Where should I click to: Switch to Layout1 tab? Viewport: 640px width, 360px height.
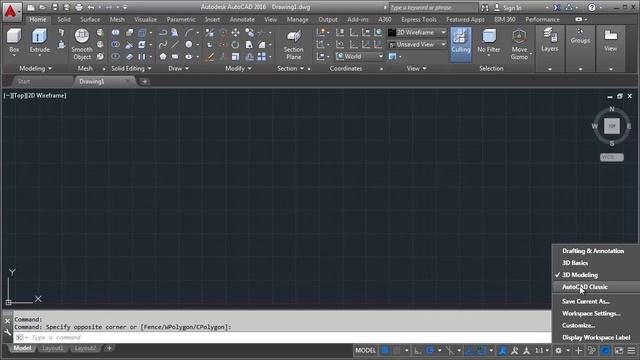point(53,348)
